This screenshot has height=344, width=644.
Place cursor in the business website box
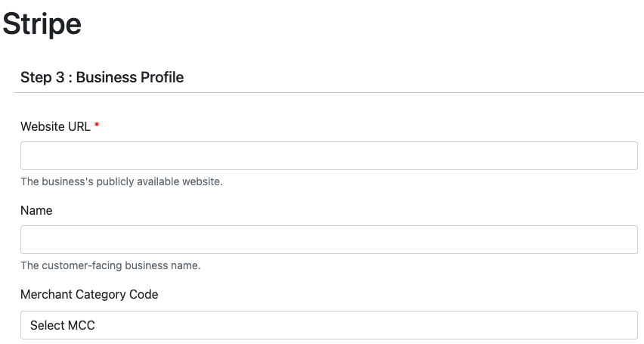click(329, 156)
